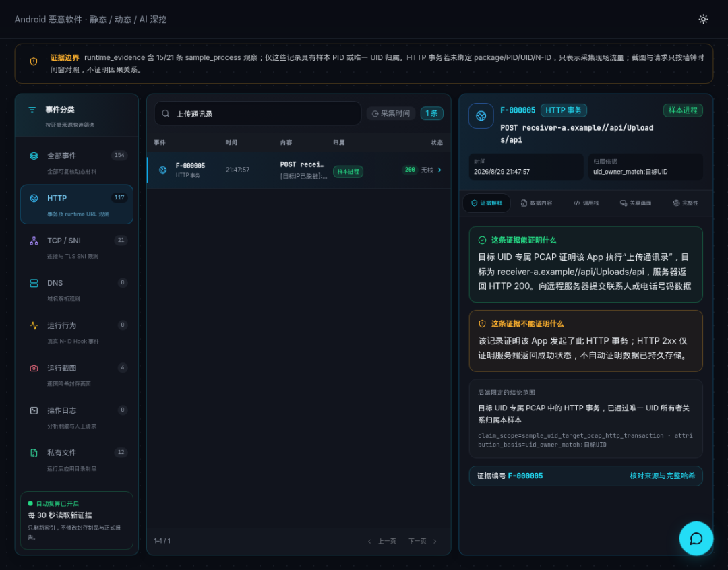Open the F-000005 event row
The image size is (728, 570).
(299, 170)
